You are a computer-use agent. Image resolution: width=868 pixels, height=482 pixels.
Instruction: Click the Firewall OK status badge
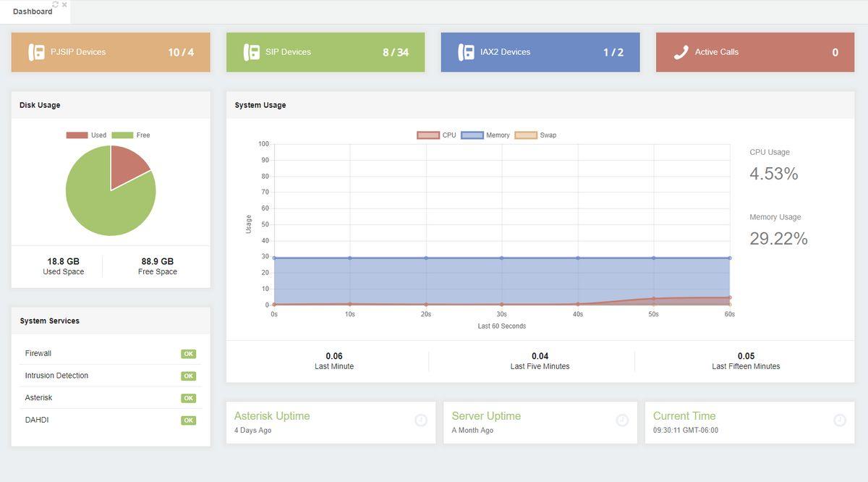188,354
